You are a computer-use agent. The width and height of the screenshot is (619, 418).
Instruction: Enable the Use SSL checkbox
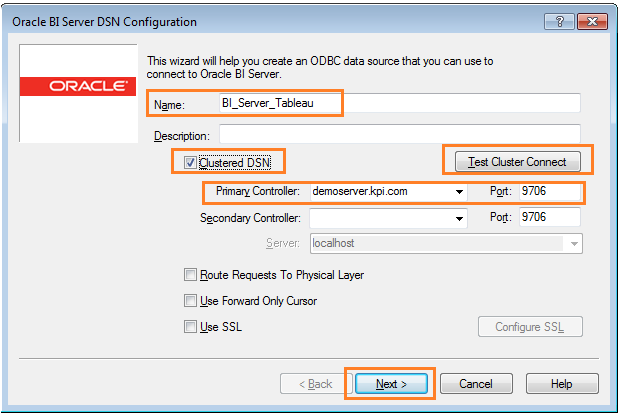[x=191, y=326]
